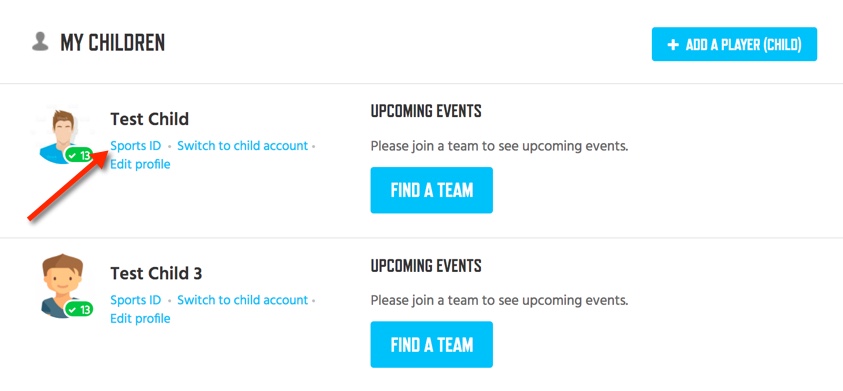Click the Add a Player (Child) button
Image resolution: width=843 pixels, height=391 pixels.
point(734,44)
